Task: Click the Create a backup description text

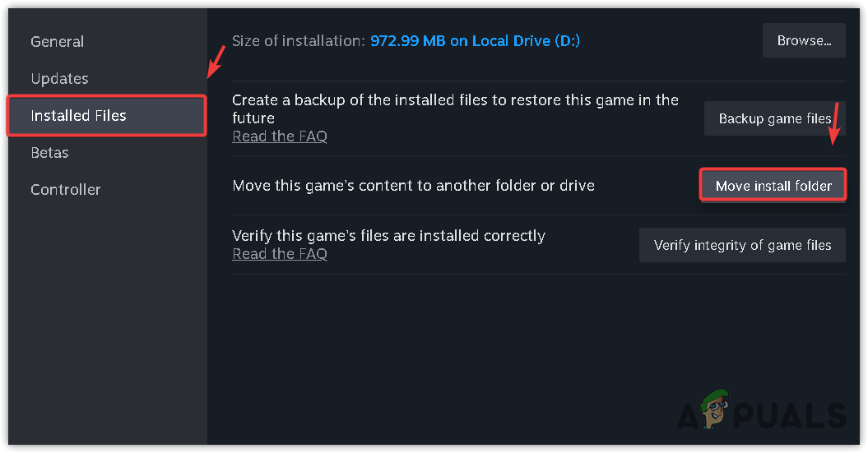Action: 455,109
